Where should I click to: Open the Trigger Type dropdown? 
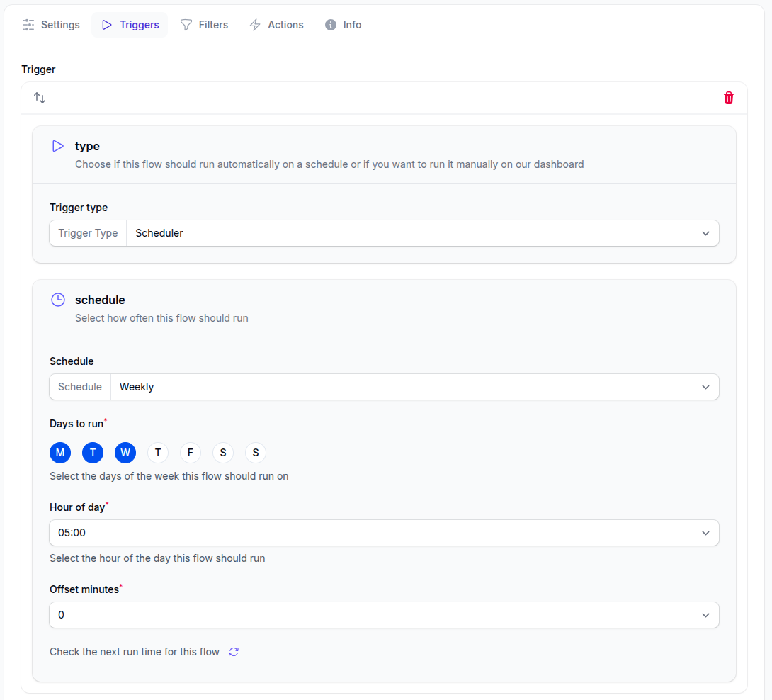[x=422, y=233]
